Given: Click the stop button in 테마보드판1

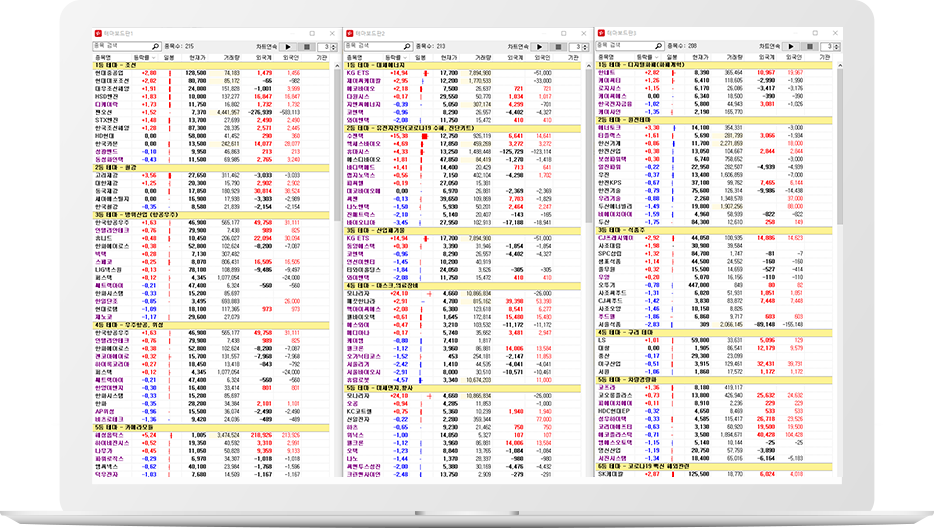Looking at the screenshot, I should click(x=305, y=46).
